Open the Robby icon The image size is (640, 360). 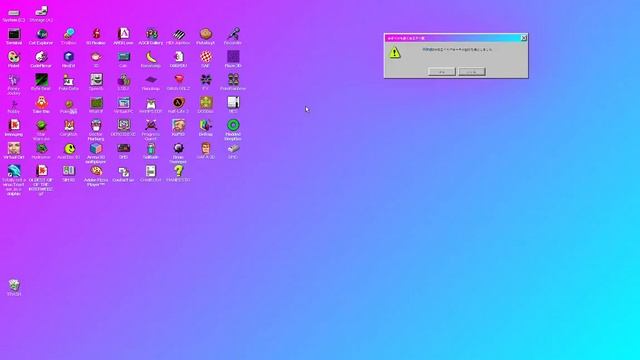[x=13, y=105]
